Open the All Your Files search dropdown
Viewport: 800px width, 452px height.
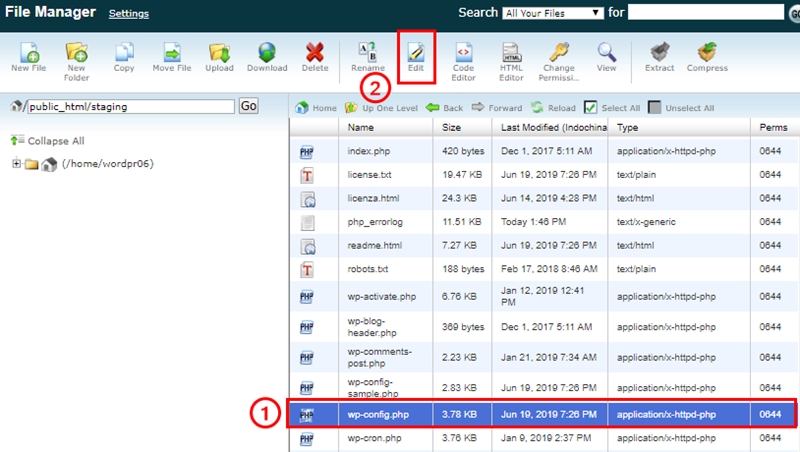pyautogui.click(x=553, y=13)
